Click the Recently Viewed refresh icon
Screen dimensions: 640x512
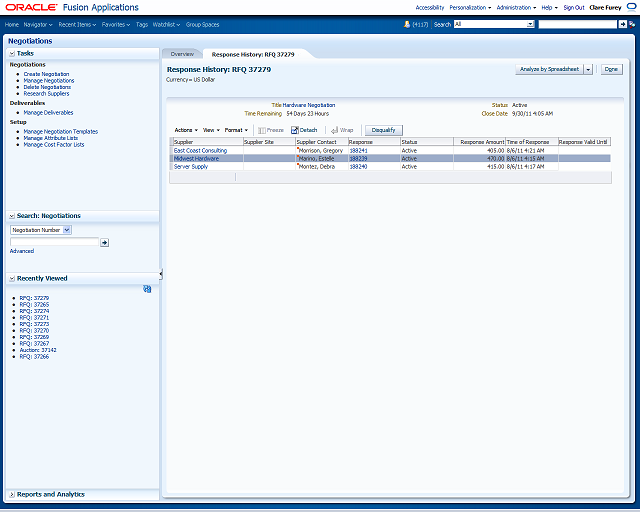[x=147, y=289]
